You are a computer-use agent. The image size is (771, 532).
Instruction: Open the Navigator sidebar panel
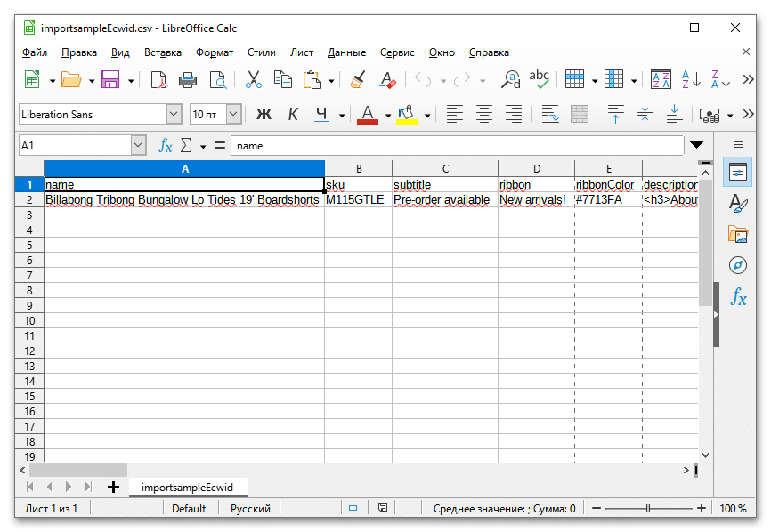(737, 265)
